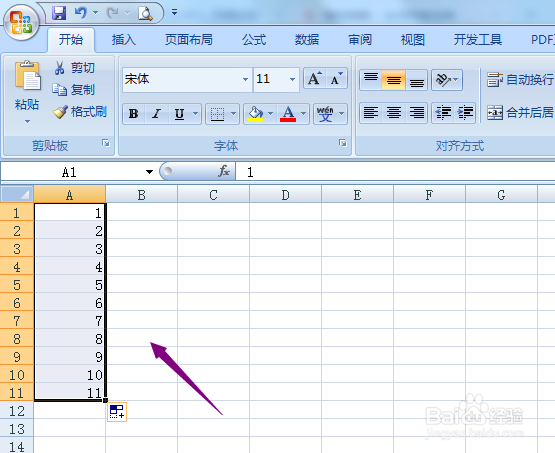This screenshot has height=453, width=555.
Task: Click the A1 name box field
Action: (x=69, y=172)
